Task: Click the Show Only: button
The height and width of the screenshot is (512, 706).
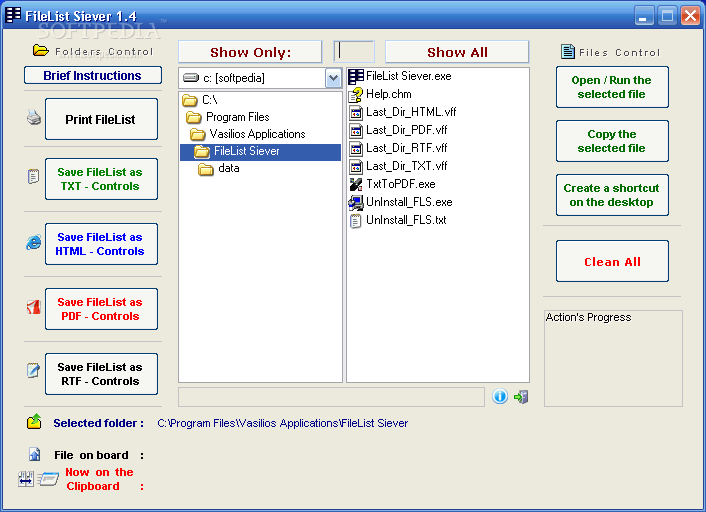Action: (x=250, y=52)
